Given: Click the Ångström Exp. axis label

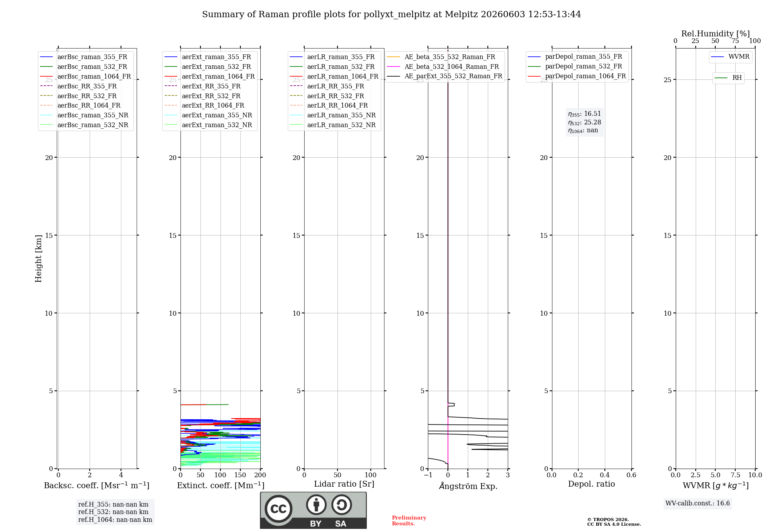Looking at the screenshot, I should pos(468,486).
